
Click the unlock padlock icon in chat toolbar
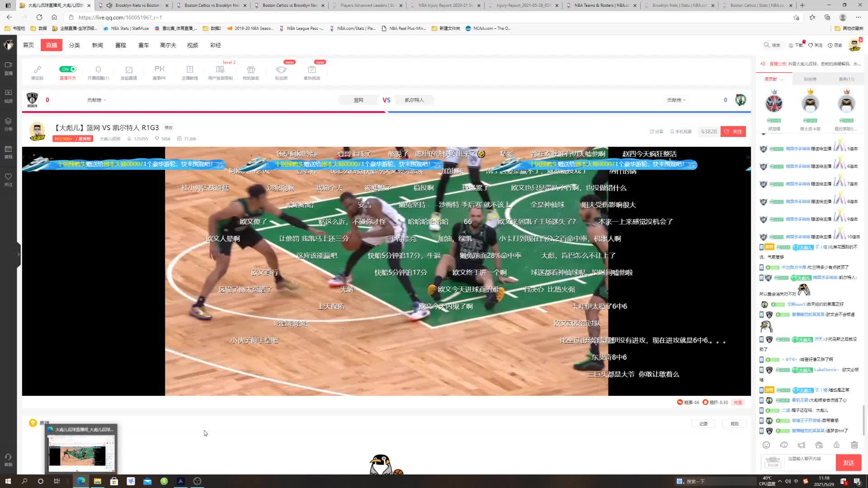point(836,445)
